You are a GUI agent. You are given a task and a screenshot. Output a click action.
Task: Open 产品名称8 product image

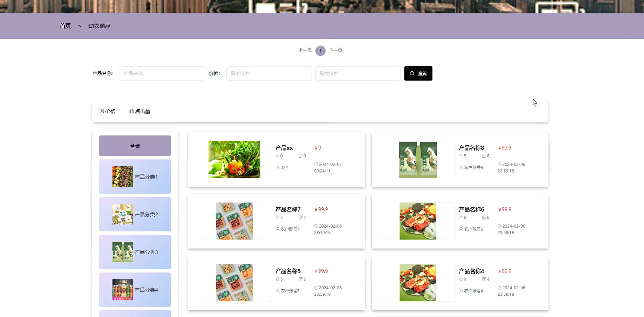point(418,159)
